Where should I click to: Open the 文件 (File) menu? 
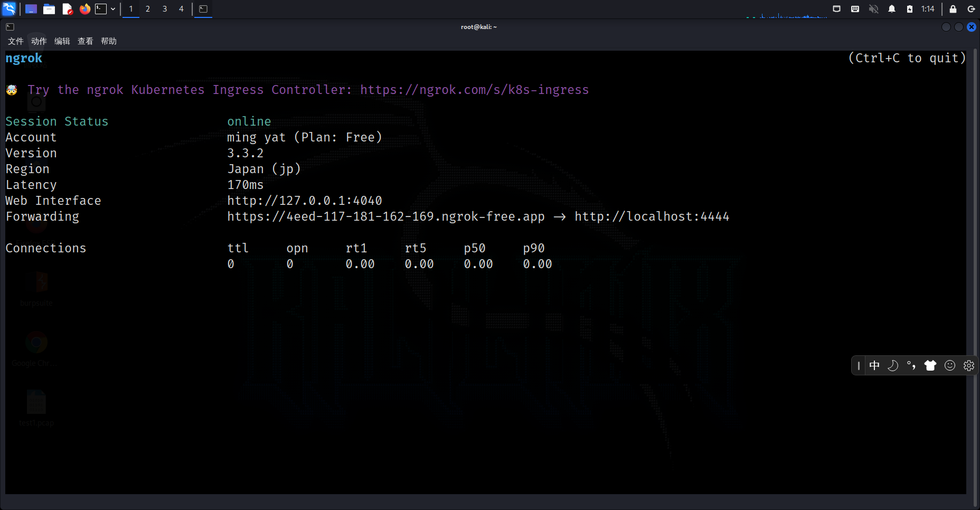[x=16, y=41]
